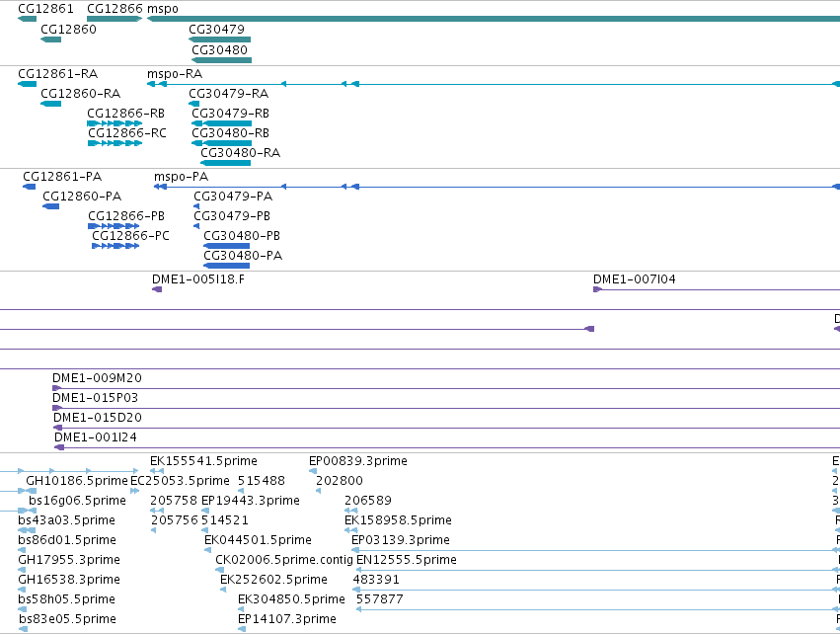The width and height of the screenshot is (840, 634).
Task: Select the 205756 feature label
Action: coord(175,520)
